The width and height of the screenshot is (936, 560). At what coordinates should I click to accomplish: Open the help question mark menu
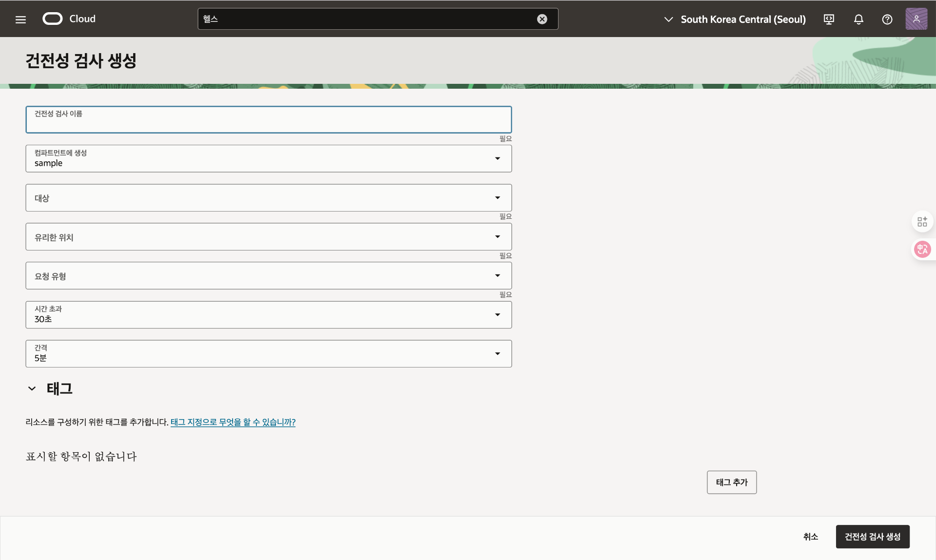coord(887,19)
